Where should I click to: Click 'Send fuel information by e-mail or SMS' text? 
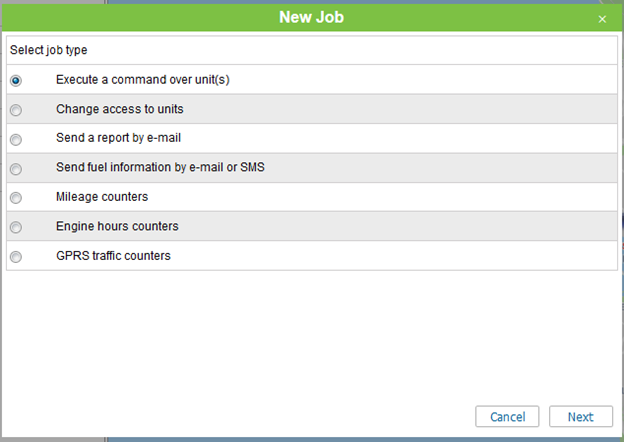tap(160, 167)
